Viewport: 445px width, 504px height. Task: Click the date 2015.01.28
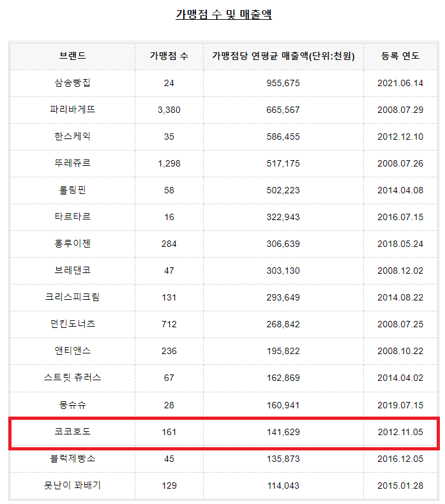[400, 485]
